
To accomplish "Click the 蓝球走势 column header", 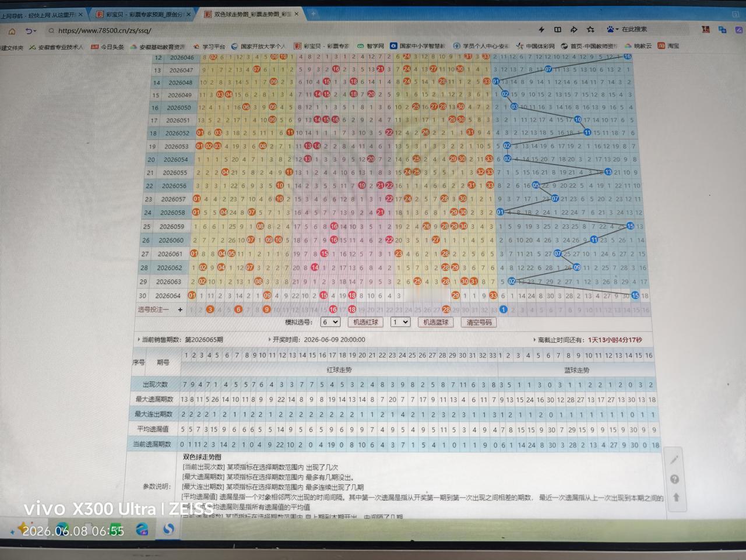I will (x=576, y=370).
